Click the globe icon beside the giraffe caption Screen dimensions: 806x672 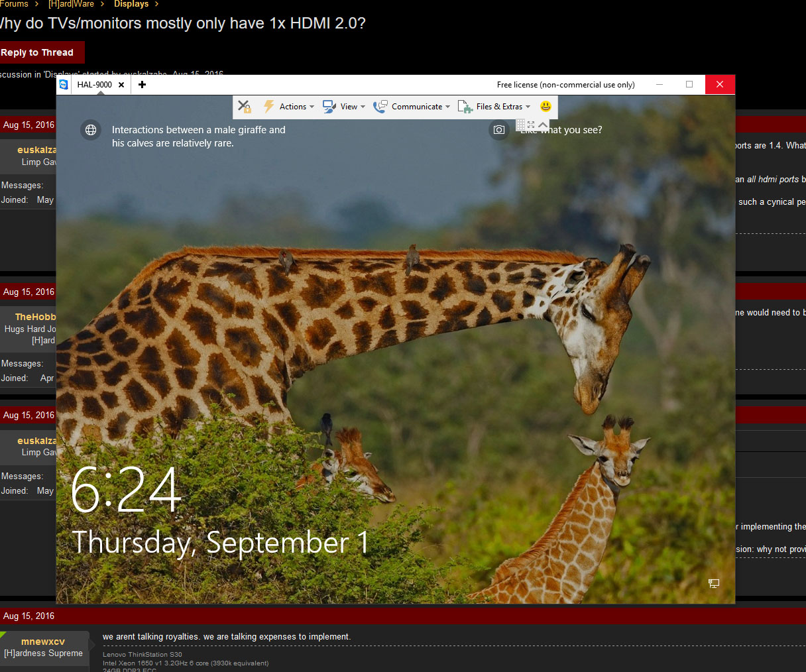tap(91, 130)
